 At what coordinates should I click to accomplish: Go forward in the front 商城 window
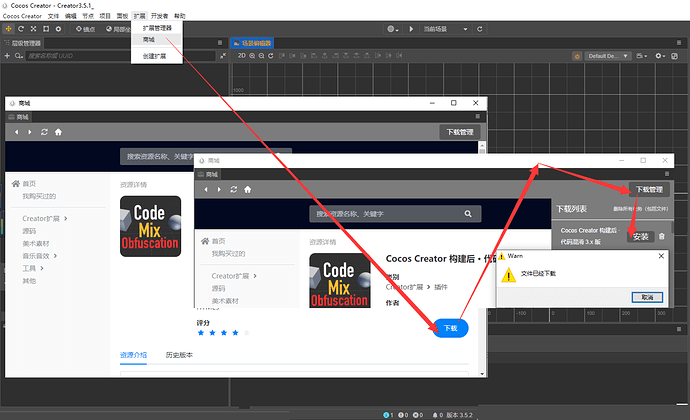219,189
